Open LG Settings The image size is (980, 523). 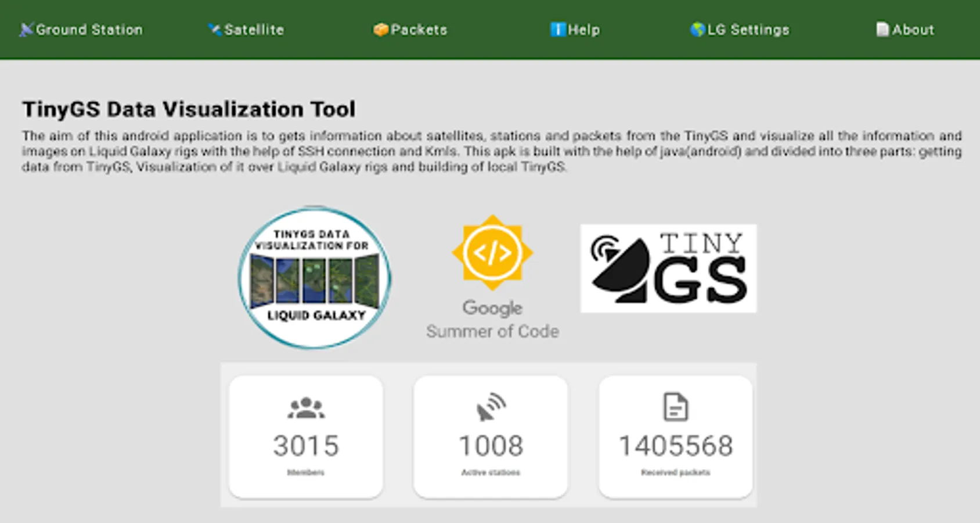(740, 30)
